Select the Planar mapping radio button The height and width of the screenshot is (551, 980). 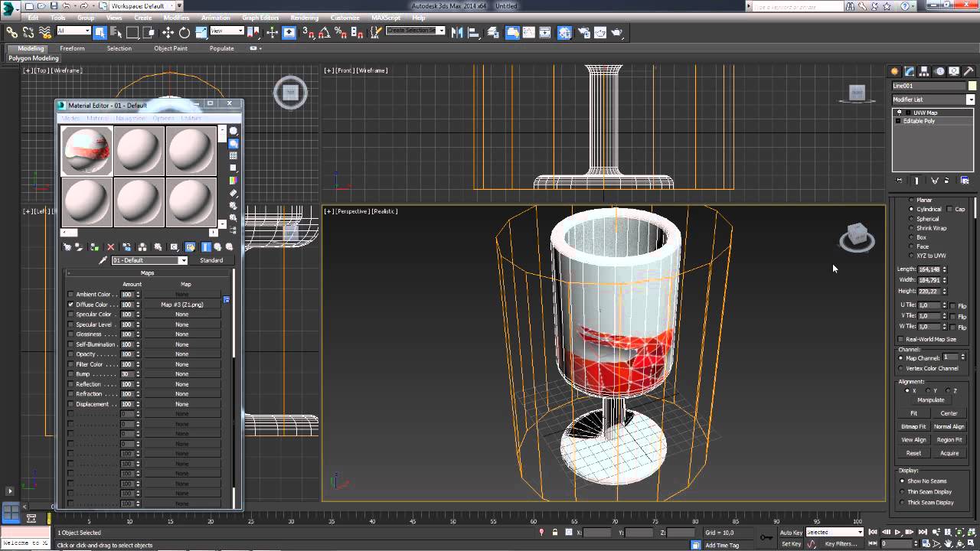click(911, 200)
